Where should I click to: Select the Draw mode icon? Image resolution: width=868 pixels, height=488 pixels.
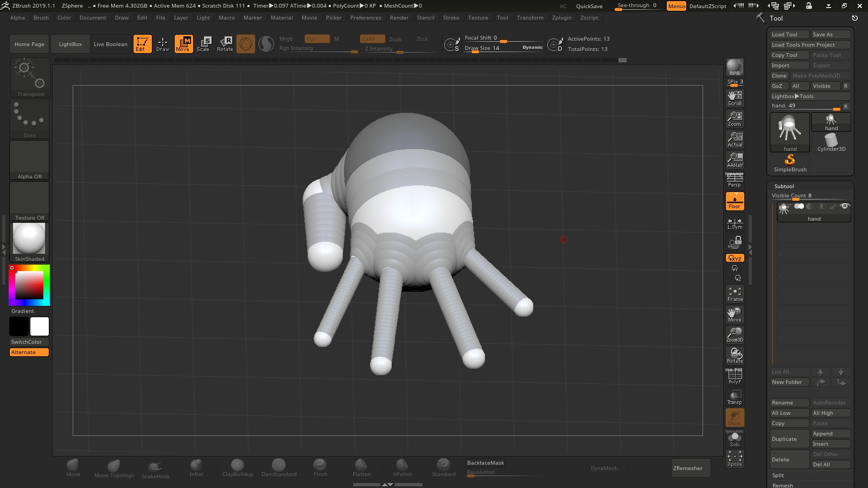(163, 44)
